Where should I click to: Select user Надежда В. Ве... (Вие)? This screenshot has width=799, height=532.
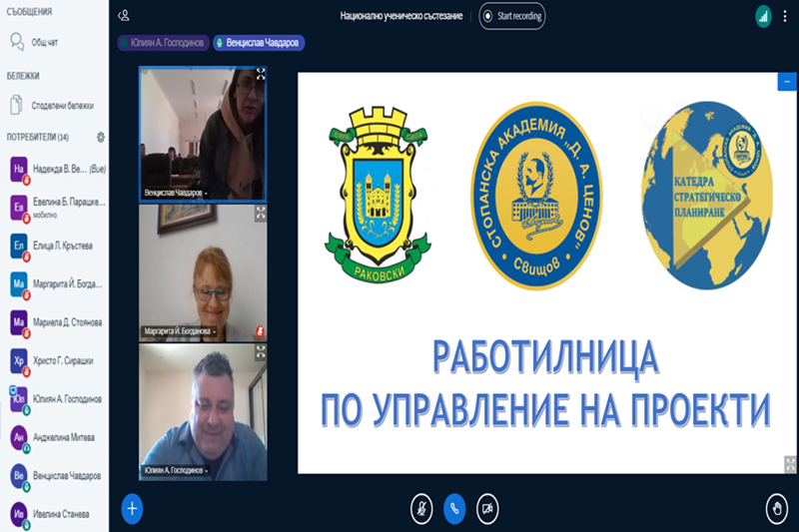[x=56, y=170]
